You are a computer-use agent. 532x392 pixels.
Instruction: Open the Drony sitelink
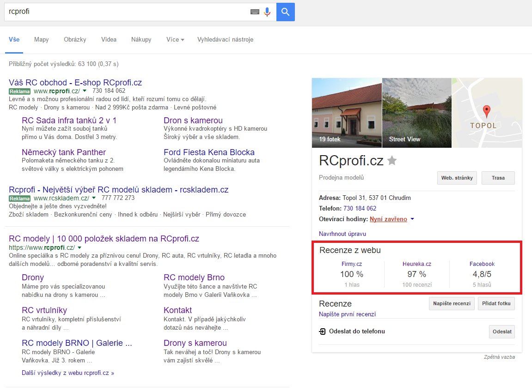[x=33, y=277]
